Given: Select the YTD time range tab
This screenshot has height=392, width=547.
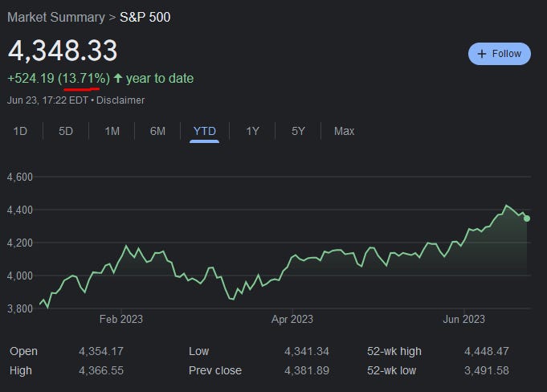Looking at the screenshot, I should pos(205,131).
